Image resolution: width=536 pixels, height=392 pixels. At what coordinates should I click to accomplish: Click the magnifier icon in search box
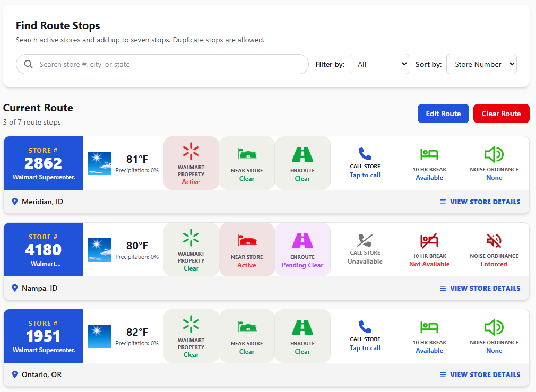point(28,64)
